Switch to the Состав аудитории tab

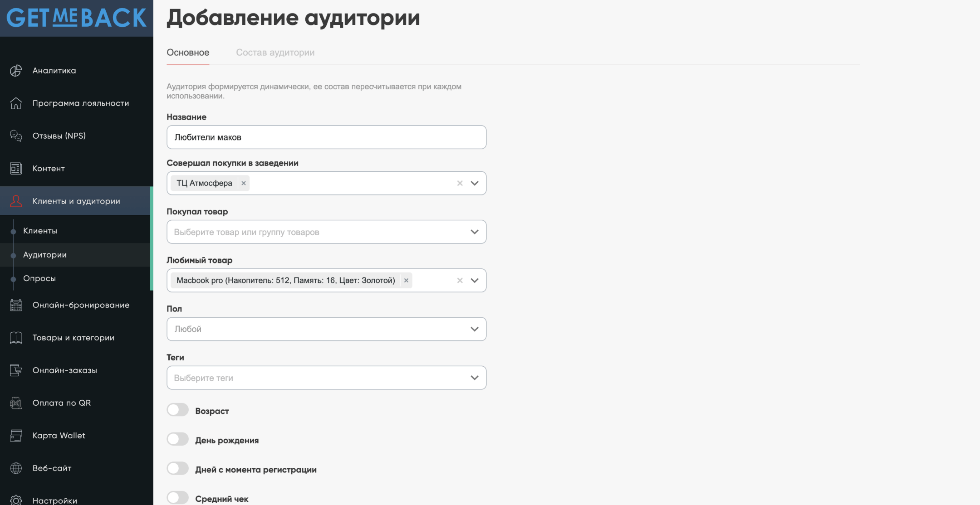pos(275,53)
